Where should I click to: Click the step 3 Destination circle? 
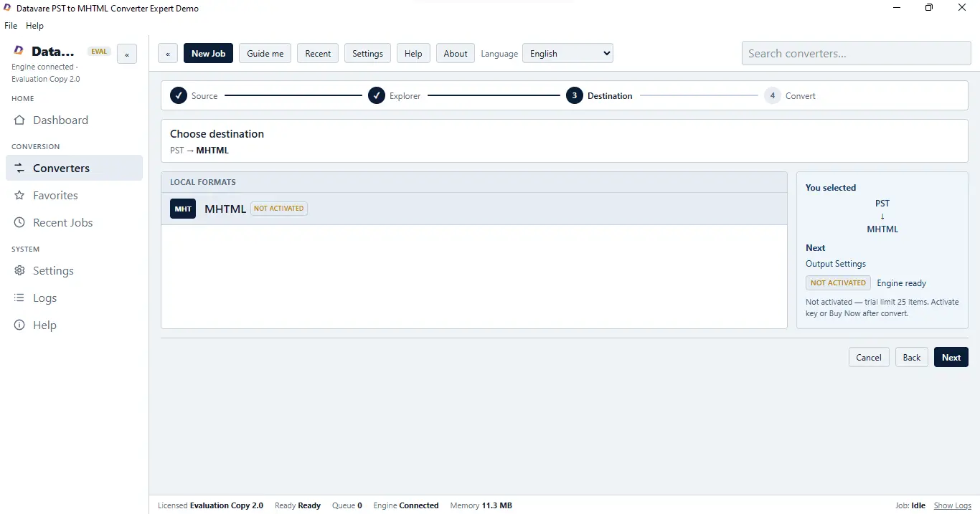pos(575,95)
